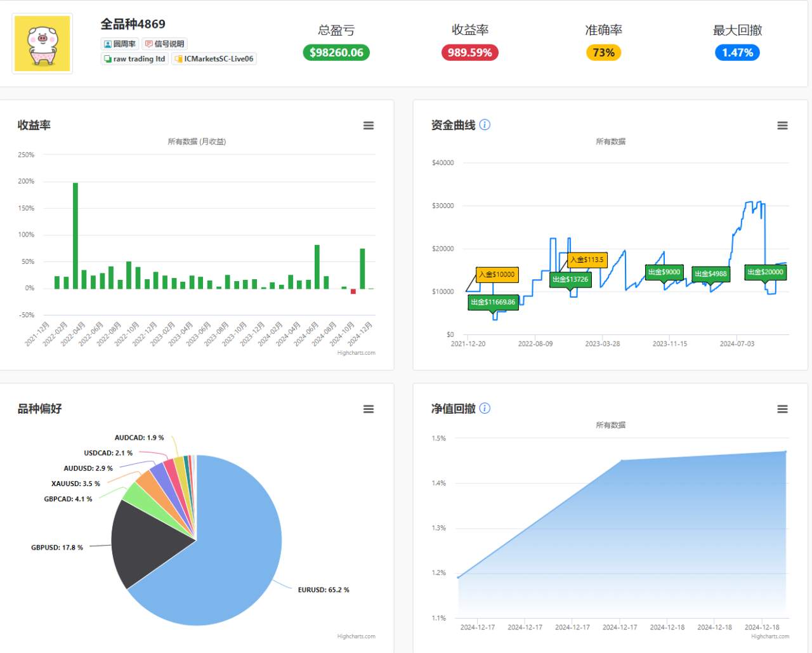Viewport: 812px width, 653px height.
Task: Click the 所有数据 (月收益) chart subtitle
Action: point(197,142)
